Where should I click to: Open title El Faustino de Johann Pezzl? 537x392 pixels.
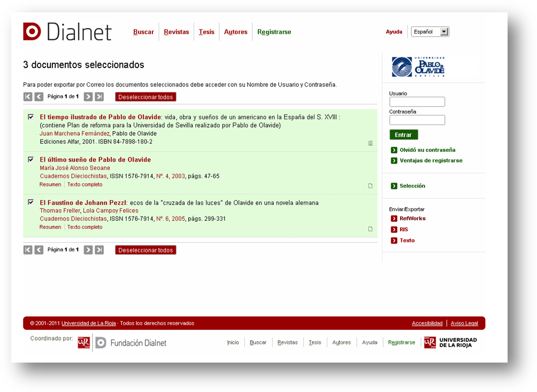tap(83, 203)
